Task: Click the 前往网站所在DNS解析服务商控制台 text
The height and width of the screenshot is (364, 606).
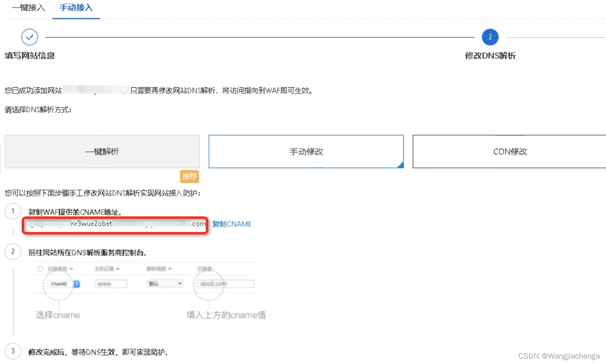Action: [87, 253]
